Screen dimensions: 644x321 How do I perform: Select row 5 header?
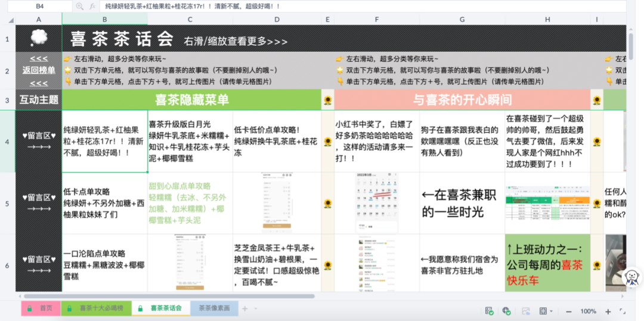tap(7, 203)
